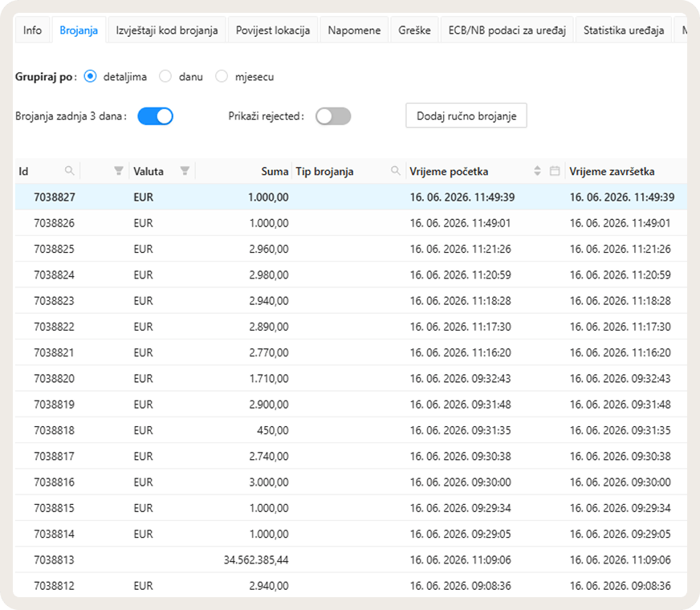This screenshot has height=610, width=700.
Task: Click the sum value 2.980,00
Action: click(x=269, y=274)
